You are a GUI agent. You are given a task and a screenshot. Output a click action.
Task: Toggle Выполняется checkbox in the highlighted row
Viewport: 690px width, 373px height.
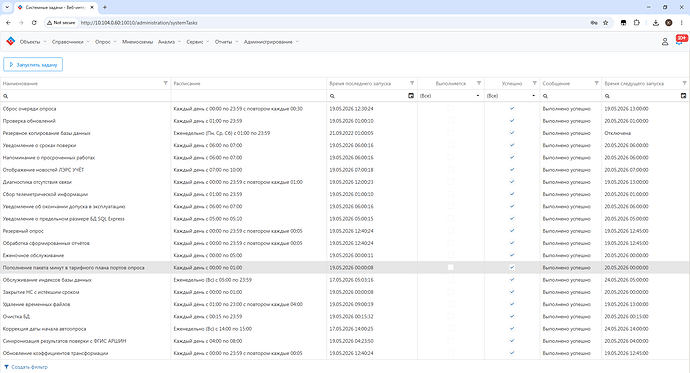[x=450, y=267]
